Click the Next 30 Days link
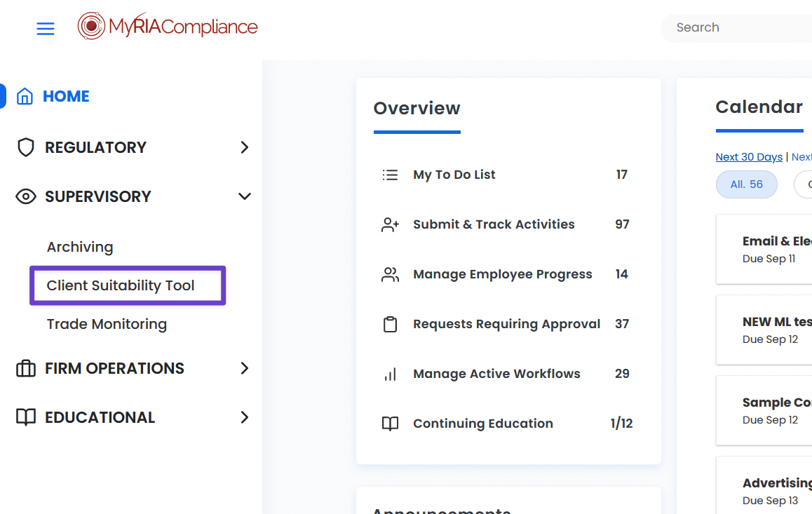The width and height of the screenshot is (812, 514). pos(749,157)
